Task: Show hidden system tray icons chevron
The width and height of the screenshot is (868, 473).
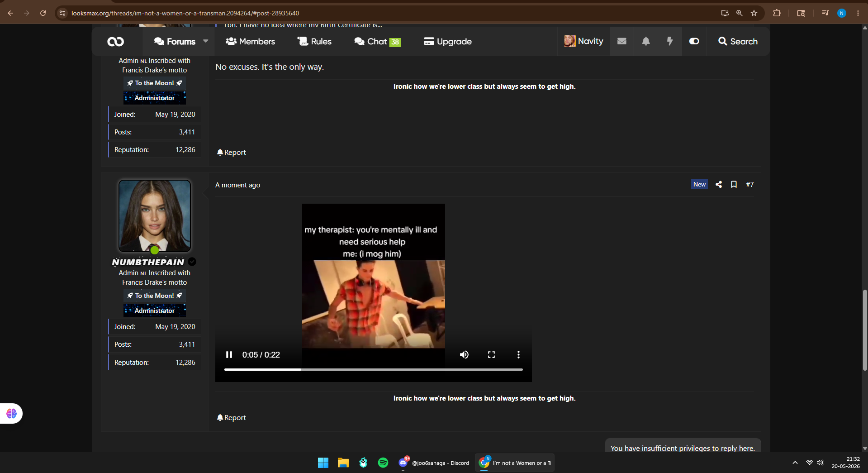Action: tap(795, 463)
